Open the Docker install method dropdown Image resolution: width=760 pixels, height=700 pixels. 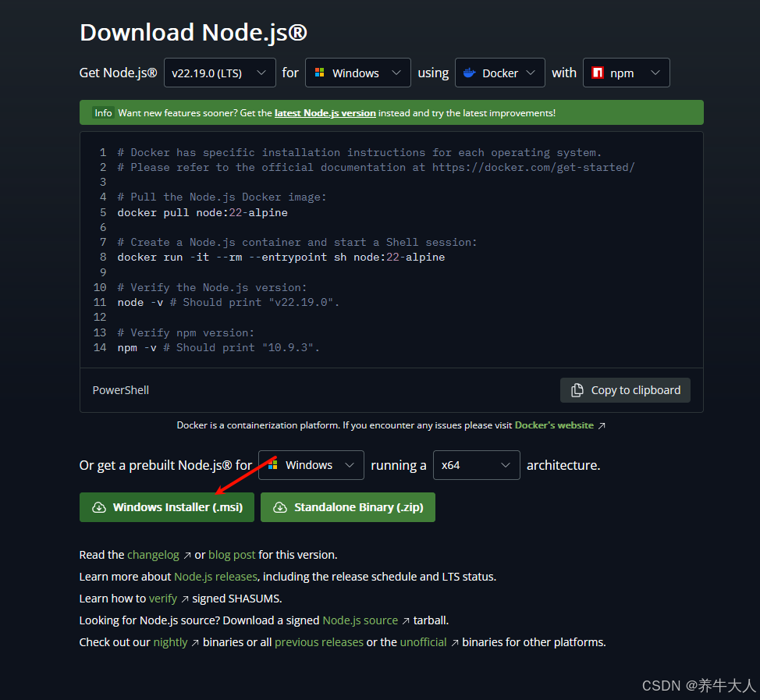[x=499, y=73]
